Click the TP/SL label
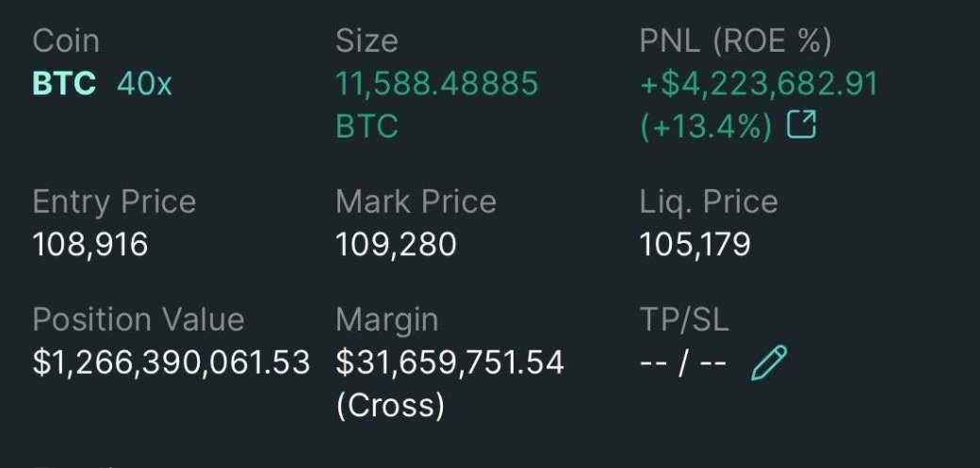The height and width of the screenshot is (468, 980). [684, 319]
